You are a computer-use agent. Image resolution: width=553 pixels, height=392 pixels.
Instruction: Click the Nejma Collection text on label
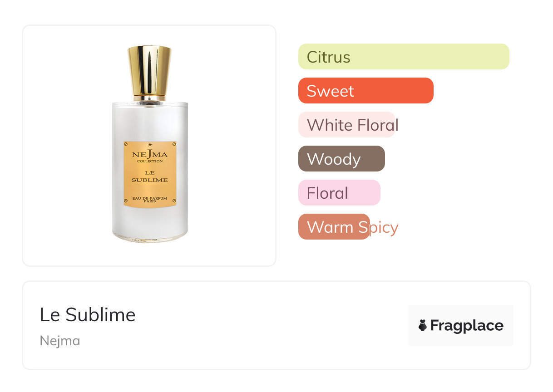click(x=150, y=156)
